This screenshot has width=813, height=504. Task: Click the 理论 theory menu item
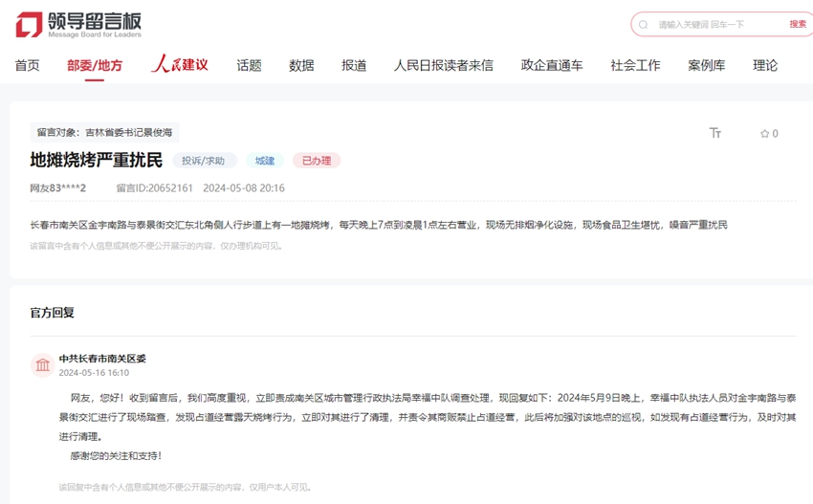pos(765,65)
